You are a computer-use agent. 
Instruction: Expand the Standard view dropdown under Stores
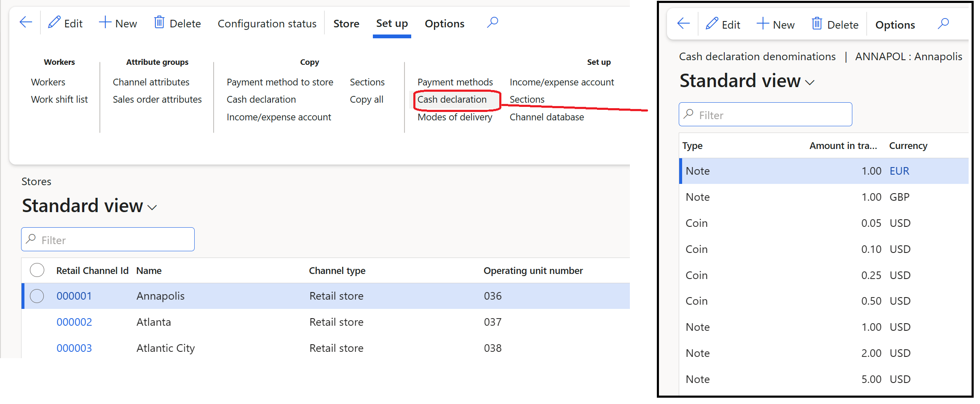[x=153, y=207]
